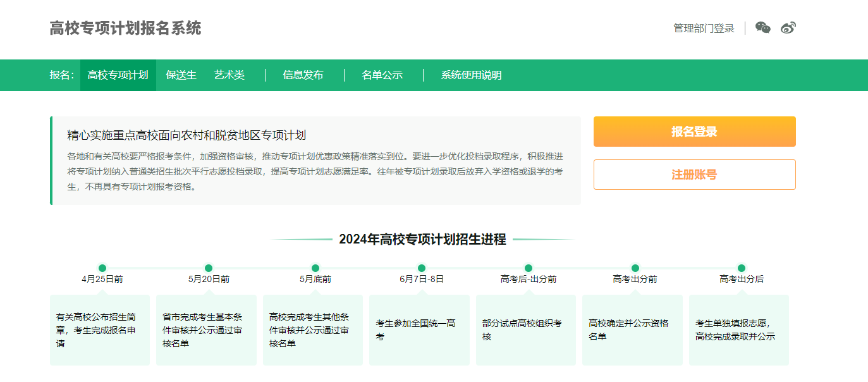The height and width of the screenshot is (382, 868).
Task: Click the 注册账号 button
Action: tap(694, 175)
